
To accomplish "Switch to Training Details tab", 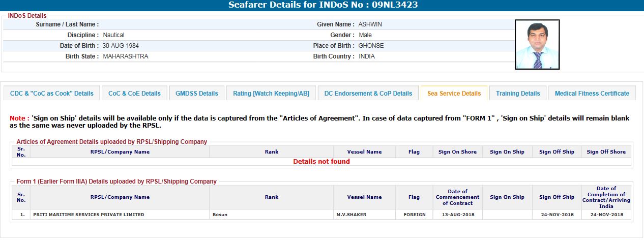I will (518, 94).
